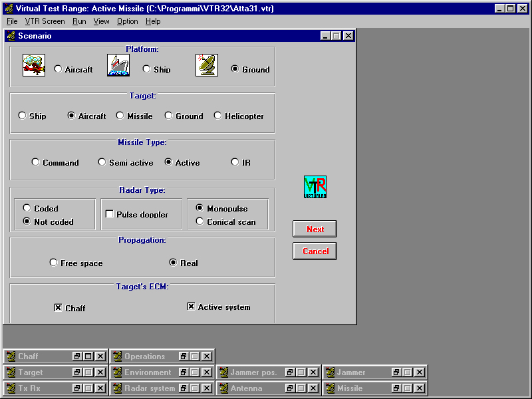Viewport: 532px width, 399px height.
Task: Click the Virtual Test Range app title icon
Action: coord(9,8)
